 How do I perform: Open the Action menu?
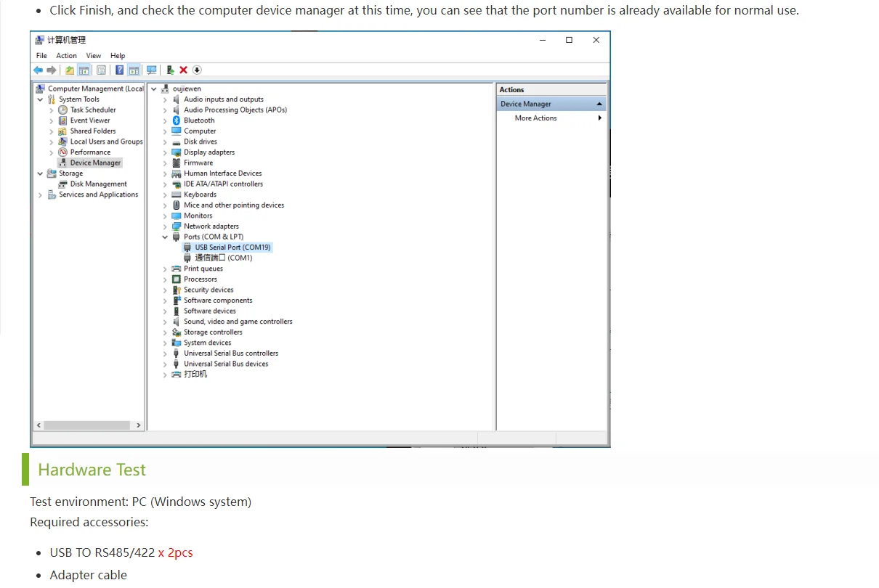pyautogui.click(x=66, y=56)
